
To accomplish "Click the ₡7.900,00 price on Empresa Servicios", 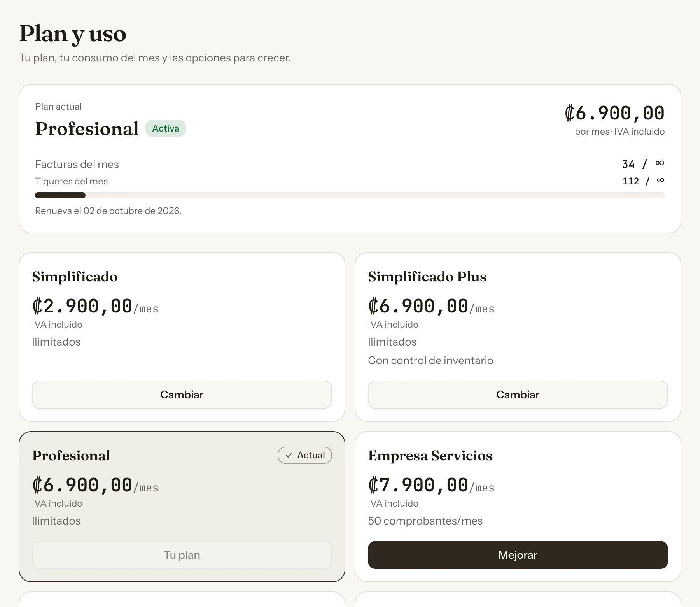I will (418, 485).
